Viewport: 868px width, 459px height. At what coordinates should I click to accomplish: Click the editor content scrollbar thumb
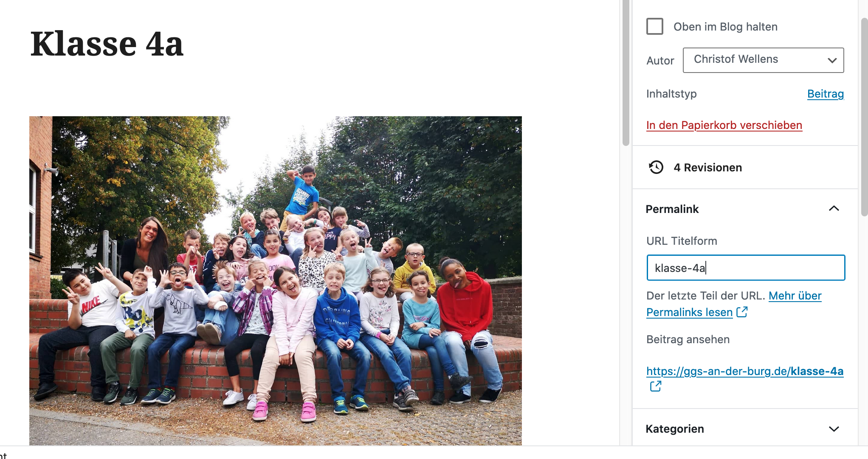[x=626, y=73]
